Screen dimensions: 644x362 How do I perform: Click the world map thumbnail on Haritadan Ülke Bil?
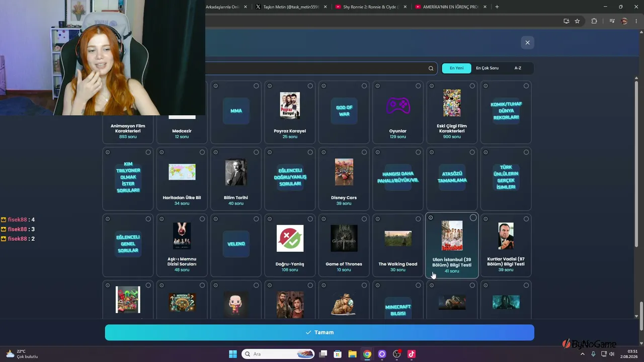182,172
